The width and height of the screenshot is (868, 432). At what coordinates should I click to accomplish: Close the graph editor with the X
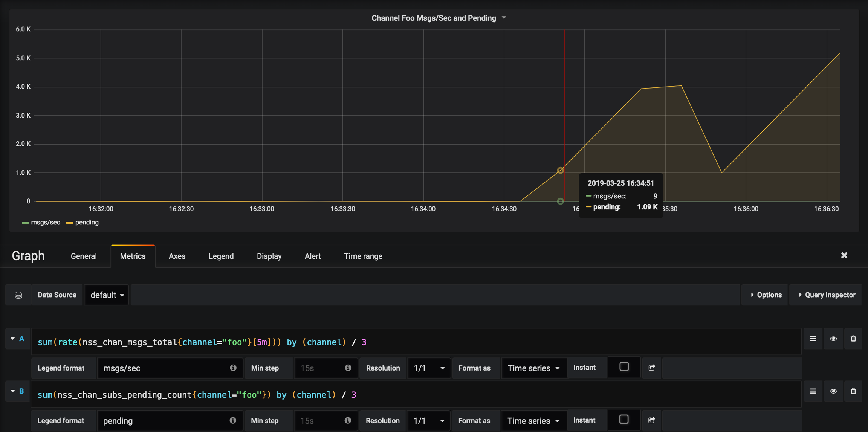[844, 255]
